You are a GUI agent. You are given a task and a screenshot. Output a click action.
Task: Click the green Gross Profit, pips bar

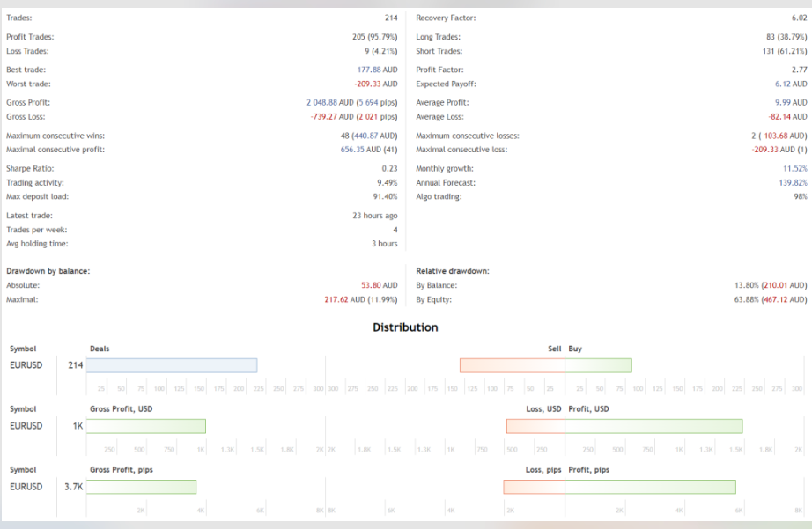pos(141,487)
